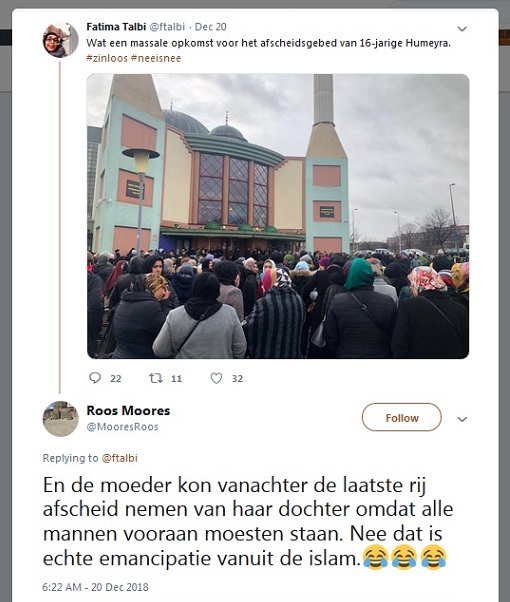Click the Roos Moores display name
The image size is (510, 602).
click(x=128, y=410)
